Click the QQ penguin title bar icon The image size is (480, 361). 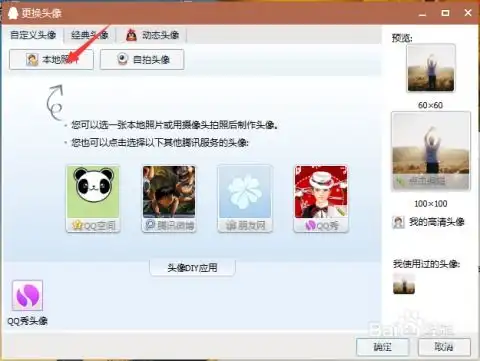pyautogui.click(x=13, y=13)
